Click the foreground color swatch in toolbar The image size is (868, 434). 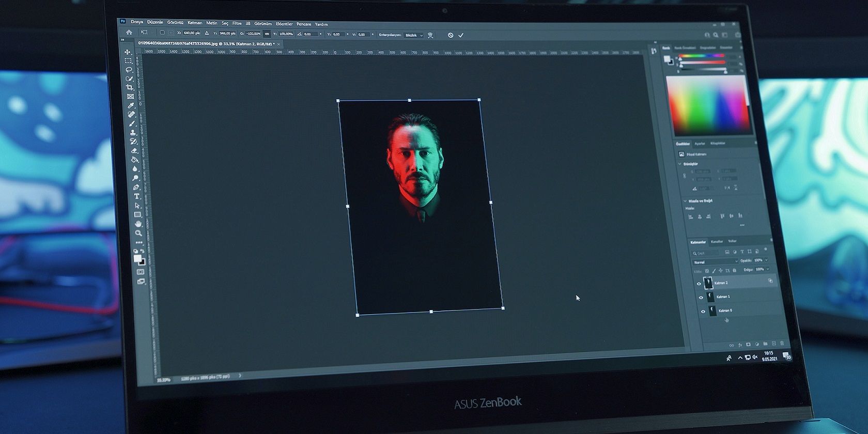pos(137,258)
